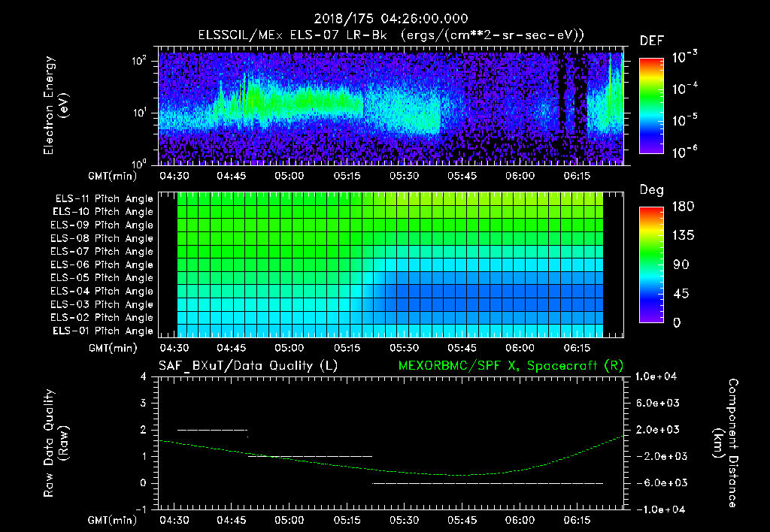Click the 'ELS-02 Pitch Angle' row label

[102, 318]
